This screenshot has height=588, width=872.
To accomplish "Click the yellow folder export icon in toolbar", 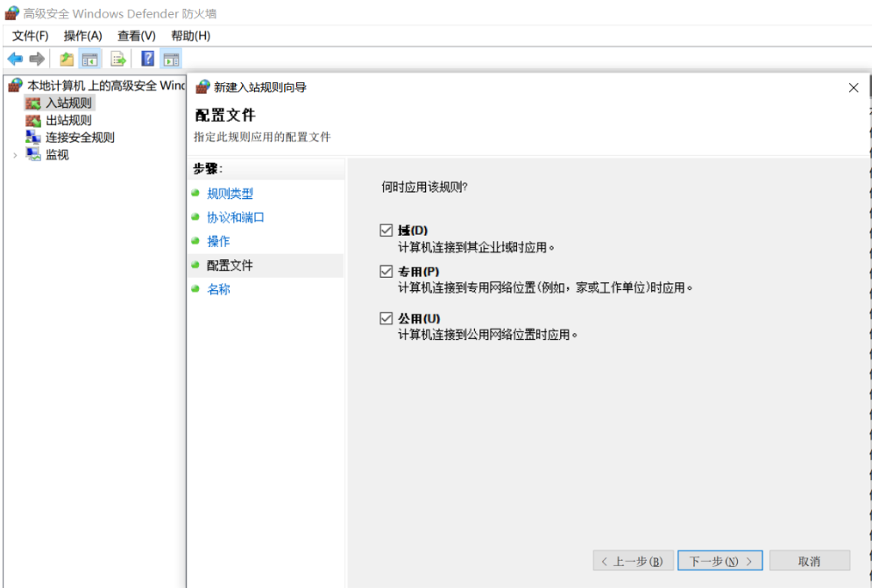I will [x=67, y=58].
